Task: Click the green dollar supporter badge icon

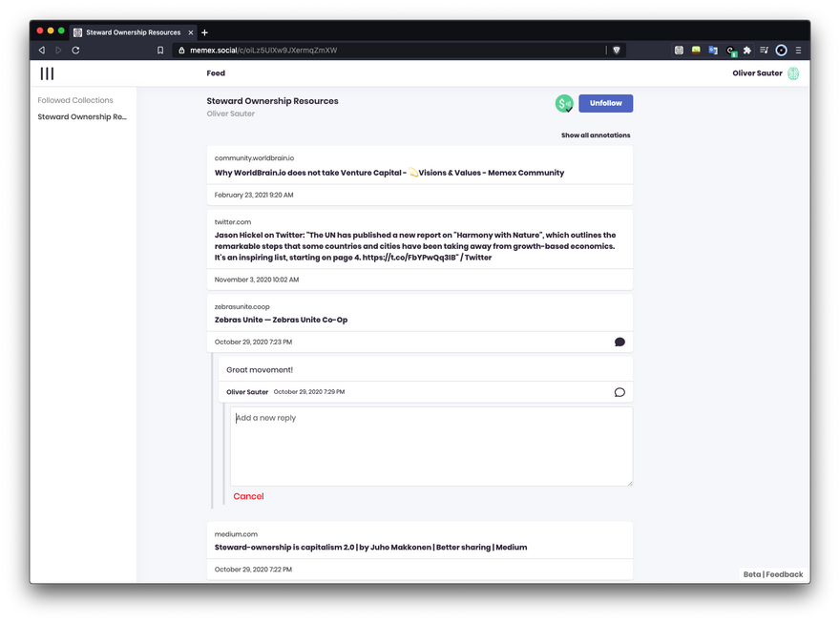Action: point(564,103)
